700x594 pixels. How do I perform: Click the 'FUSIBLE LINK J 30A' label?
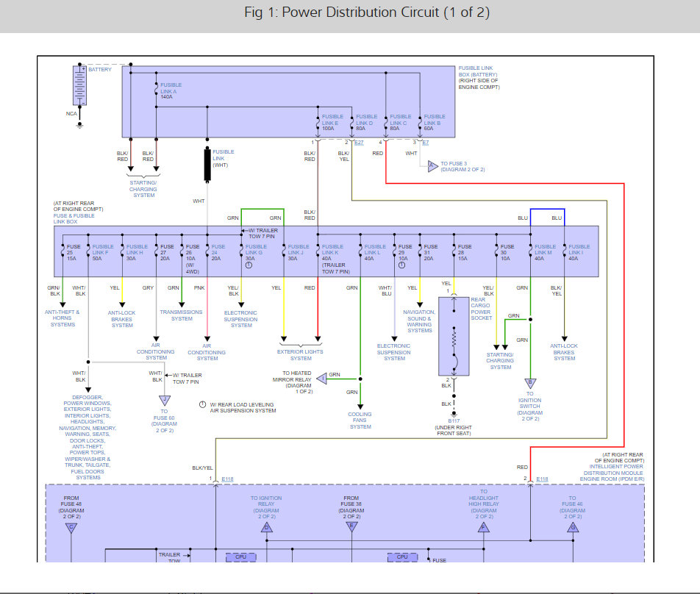tap(299, 252)
